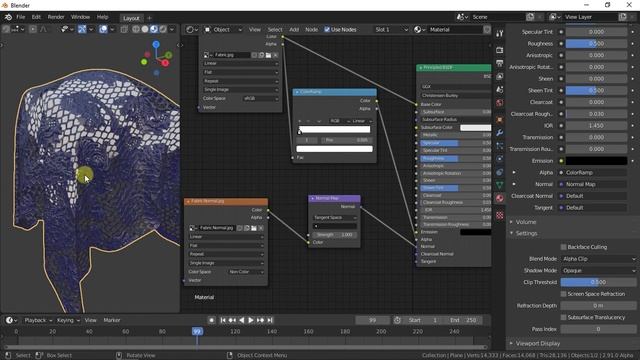
Task: Open the Output properties tab
Action: [x=500, y=63]
